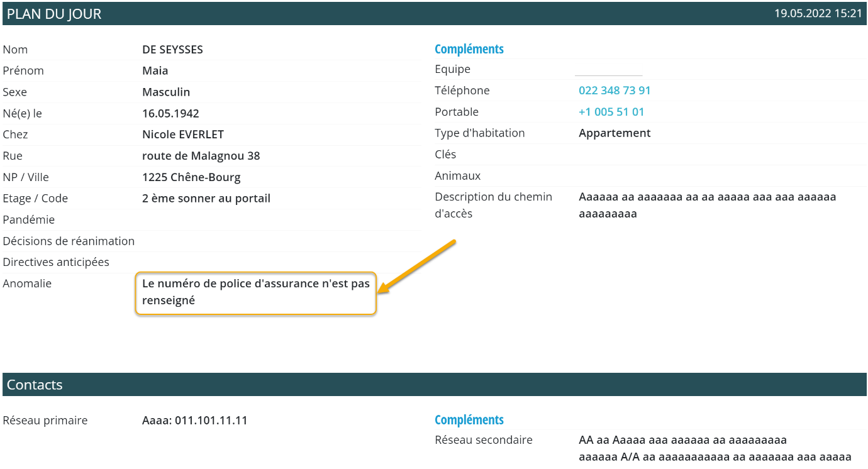Select the floor note '2 ème sonner au portail'
The width and height of the screenshot is (868, 469).
coord(206,199)
